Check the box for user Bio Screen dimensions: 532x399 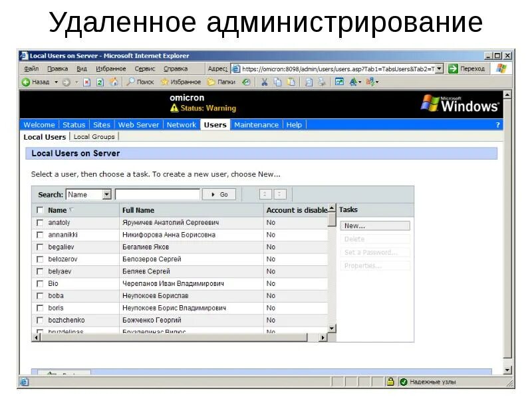[40, 284]
